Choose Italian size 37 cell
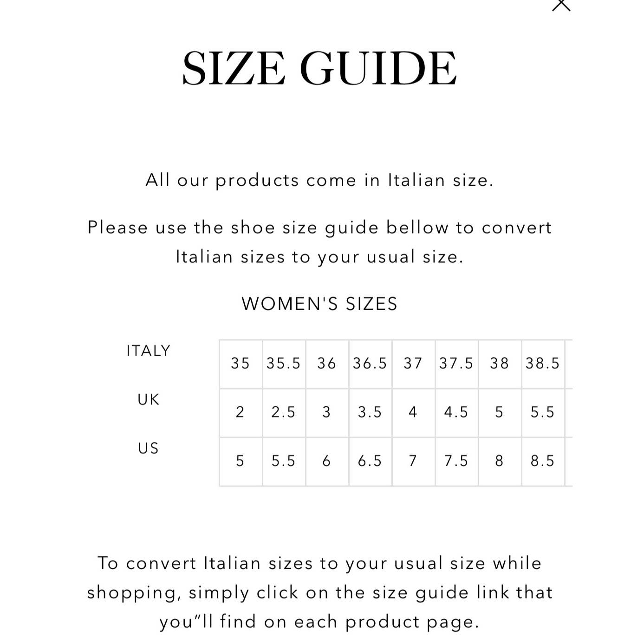The height and width of the screenshot is (644, 644). point(413,364)
